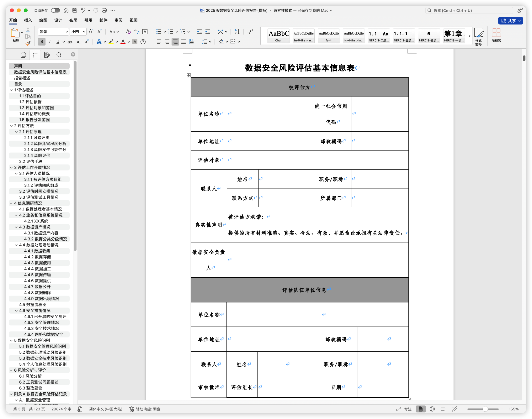Click the Justify align icon

tap(183, 42)
